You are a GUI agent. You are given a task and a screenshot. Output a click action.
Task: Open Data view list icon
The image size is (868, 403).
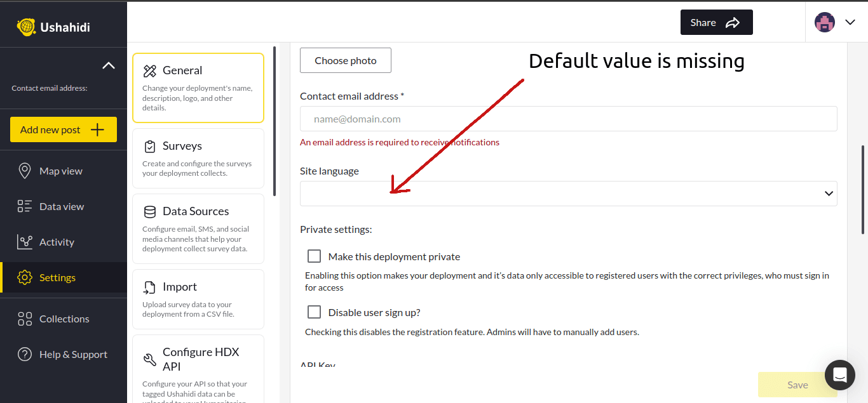pyautogui.click(x=25, y=206)
